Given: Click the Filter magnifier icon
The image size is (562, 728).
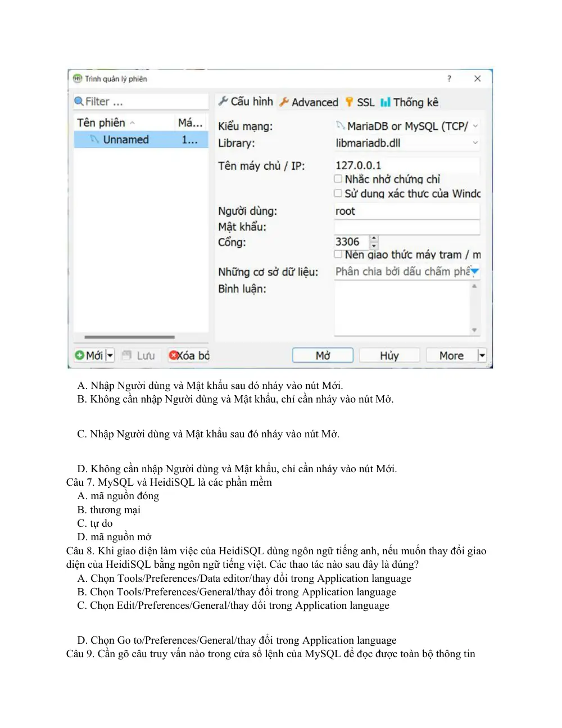Looking at the screenshot, I should (79, 101).
